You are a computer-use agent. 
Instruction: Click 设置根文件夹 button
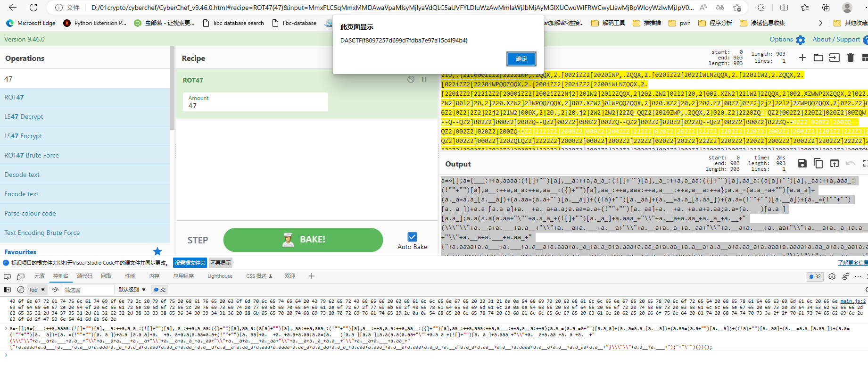(190, 263)
